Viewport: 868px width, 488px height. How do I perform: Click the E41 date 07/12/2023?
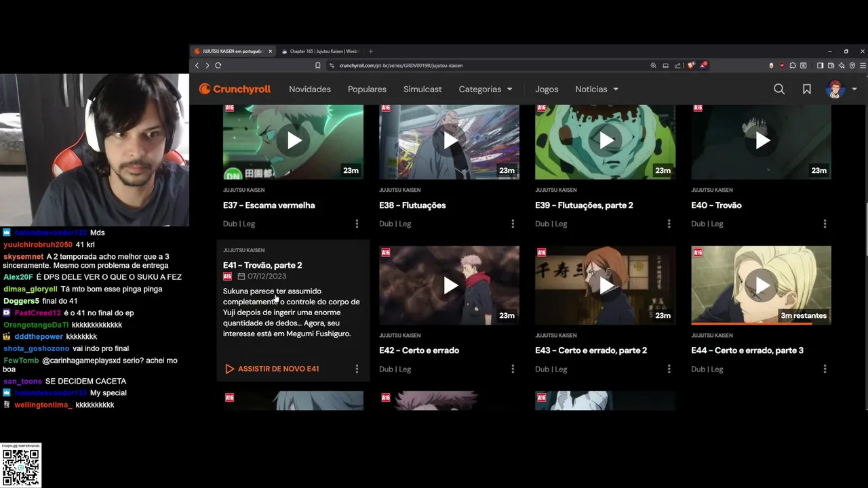coord(267,277)
